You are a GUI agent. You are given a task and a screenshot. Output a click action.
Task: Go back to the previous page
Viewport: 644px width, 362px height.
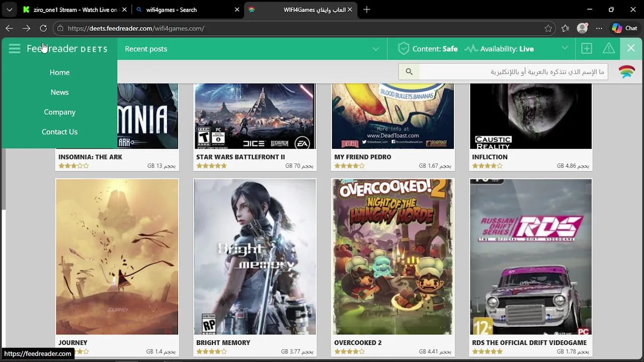pyautogui.click(x=9, y=28)
